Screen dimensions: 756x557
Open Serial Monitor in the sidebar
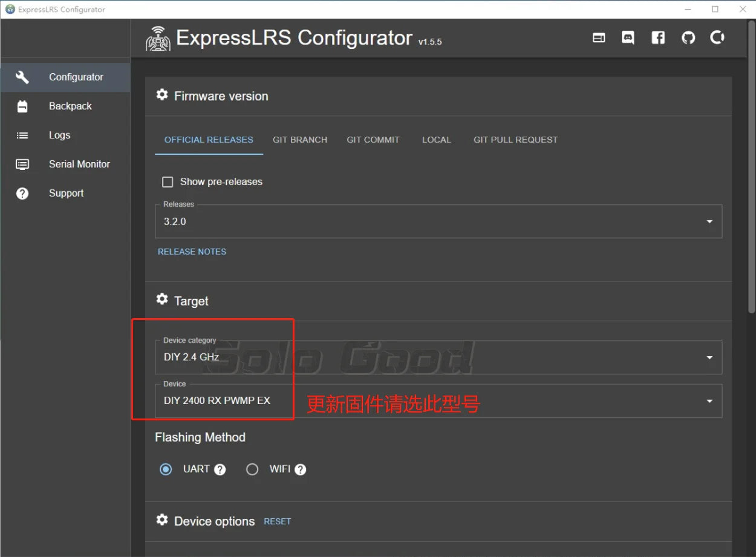pyautogui.click(x=79, y=164)
